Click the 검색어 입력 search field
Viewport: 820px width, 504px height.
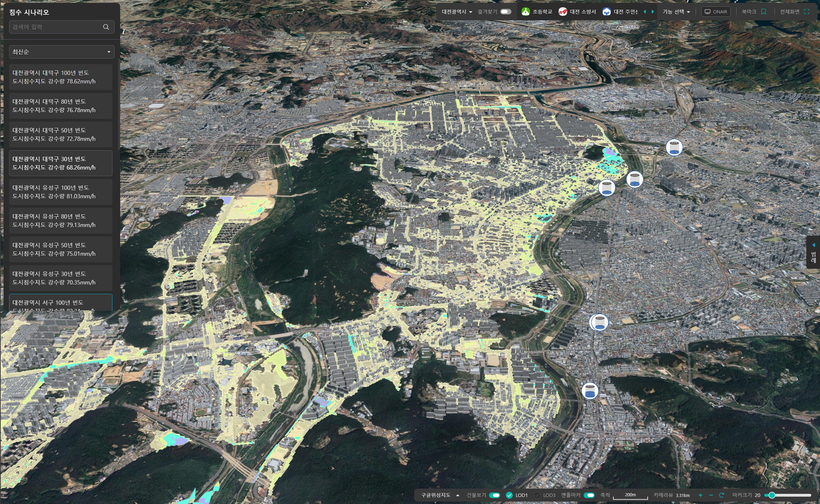[62, 27]
